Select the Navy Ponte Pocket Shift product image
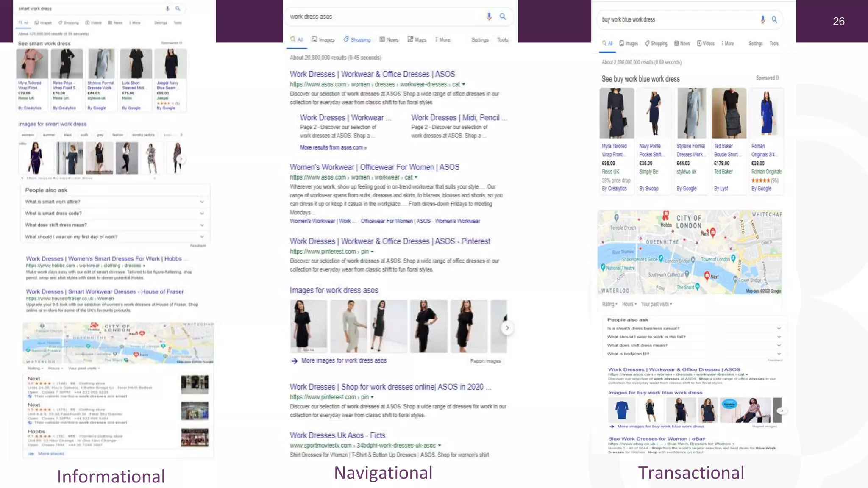 [x=654, y=113]
